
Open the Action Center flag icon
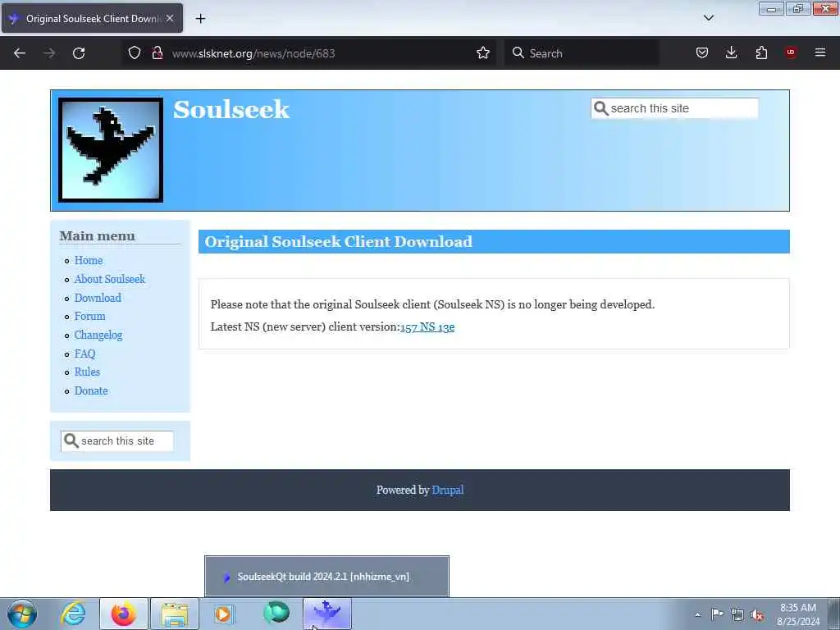pos(717,614)
